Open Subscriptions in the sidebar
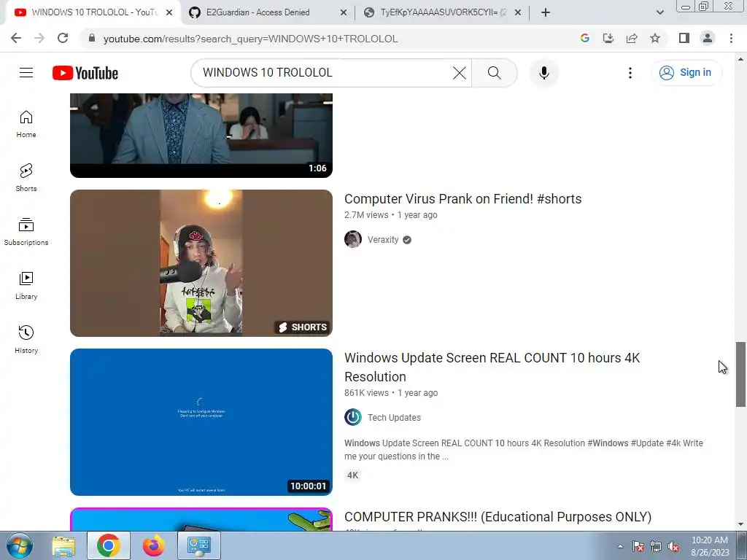 [x=26, y=231]
